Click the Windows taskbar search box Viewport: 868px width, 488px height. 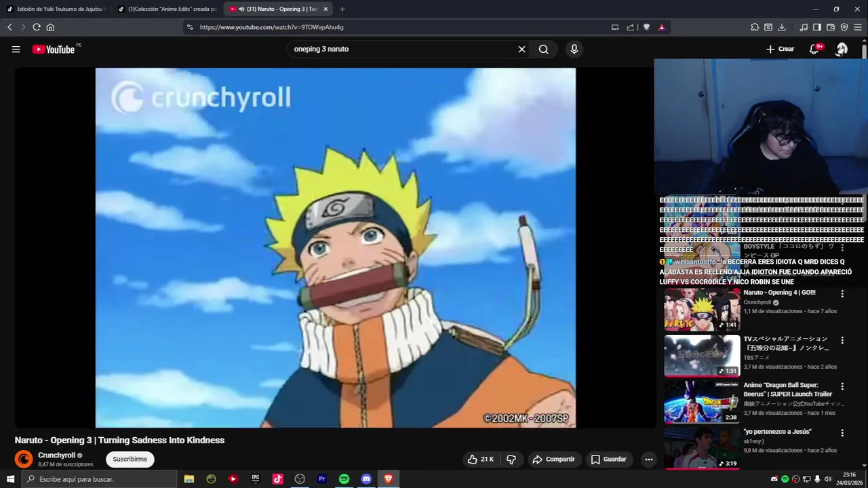[x=99, y=479]
